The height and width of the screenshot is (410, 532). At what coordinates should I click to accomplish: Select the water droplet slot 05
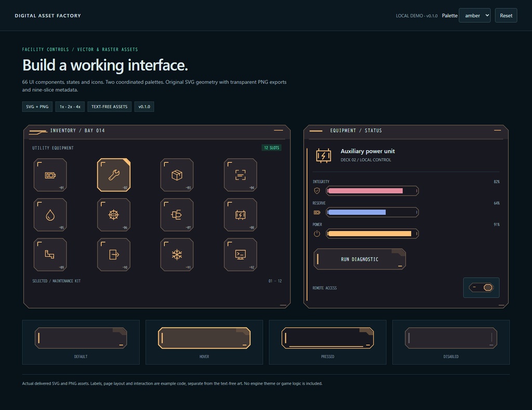50,215
